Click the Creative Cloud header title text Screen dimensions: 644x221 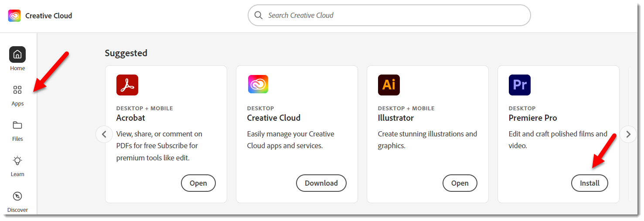pyautogui.click(x=49, y=16)
